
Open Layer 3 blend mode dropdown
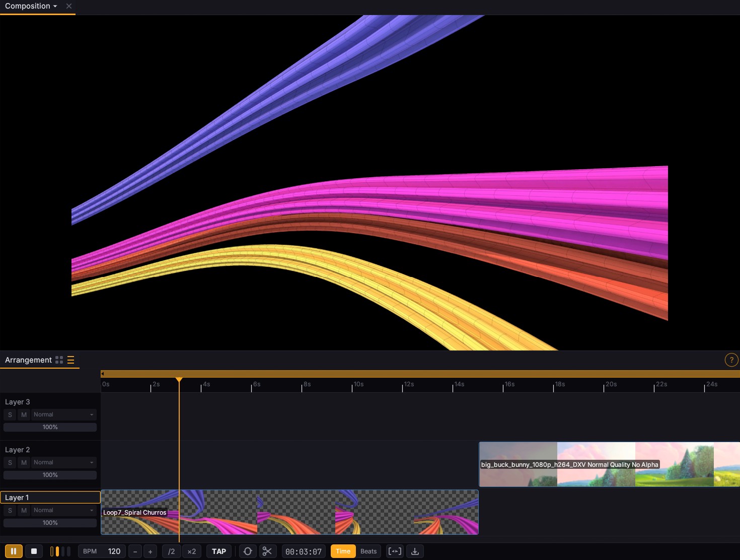(x=64, y=414)
